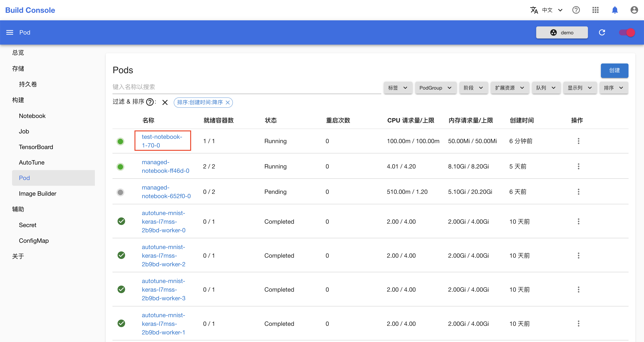Select 持久卷 in the sidebar
The height and width of the screenshot is (342, 644).
click(28, 84)
